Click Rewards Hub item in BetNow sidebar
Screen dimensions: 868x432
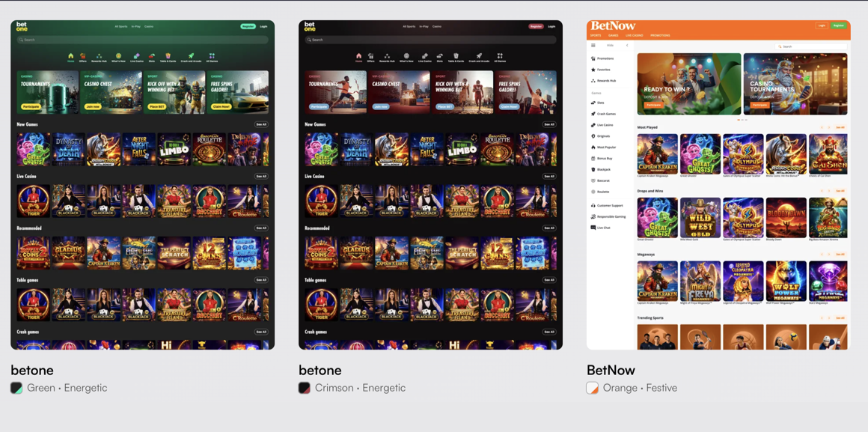(603, 81)
